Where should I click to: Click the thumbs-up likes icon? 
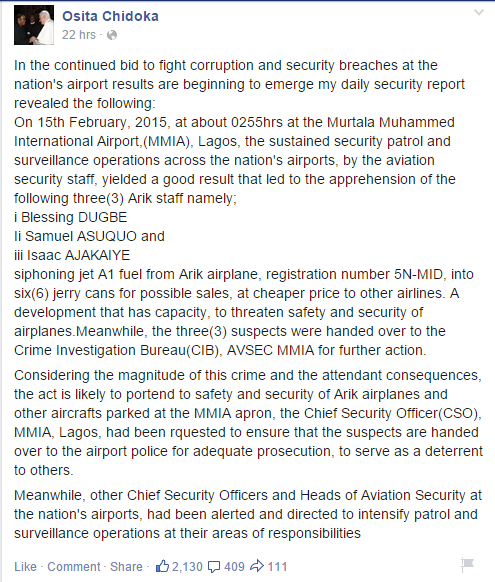tap(162, 566)
